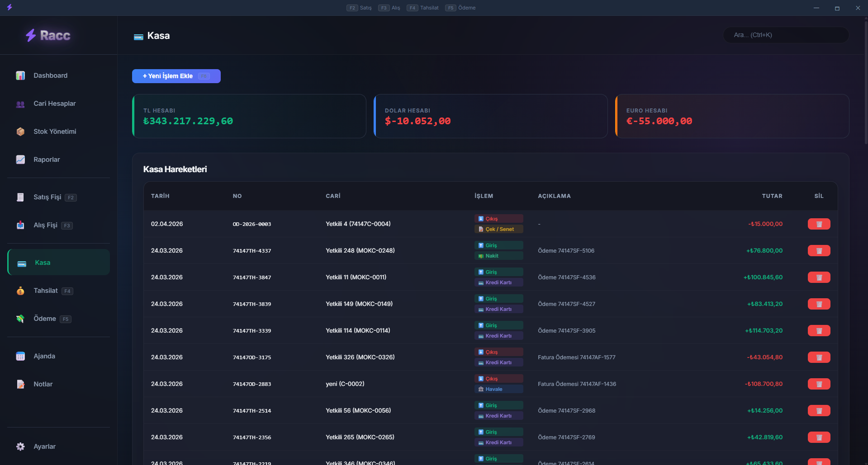
Task: Open Ajanda calendar icon
Action: point(20,357)
